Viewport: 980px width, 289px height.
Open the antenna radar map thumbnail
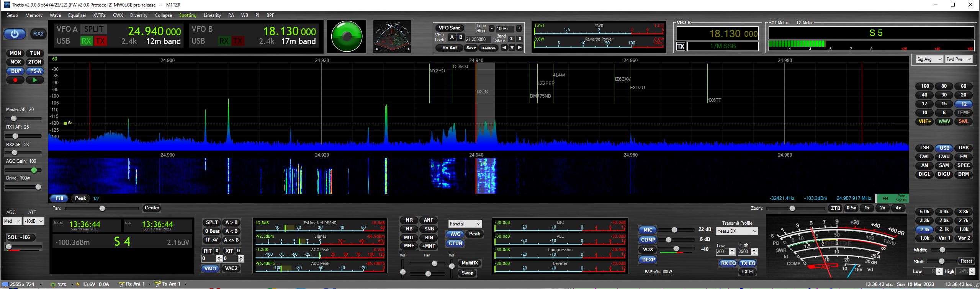392,36
